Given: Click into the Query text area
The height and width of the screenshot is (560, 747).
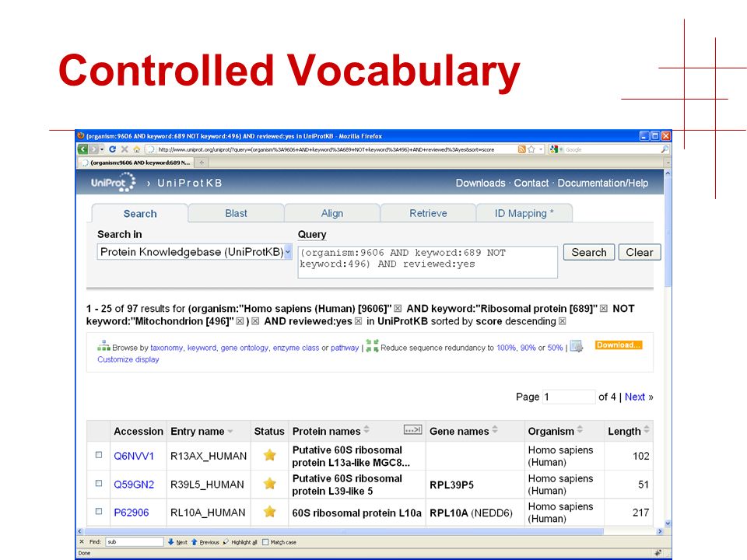Looking at the screenshot, I should (427, 262).
